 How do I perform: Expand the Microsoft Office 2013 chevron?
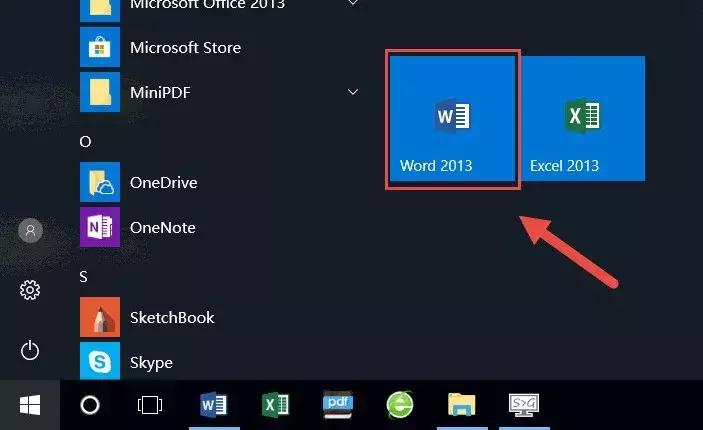click(353, 3)
